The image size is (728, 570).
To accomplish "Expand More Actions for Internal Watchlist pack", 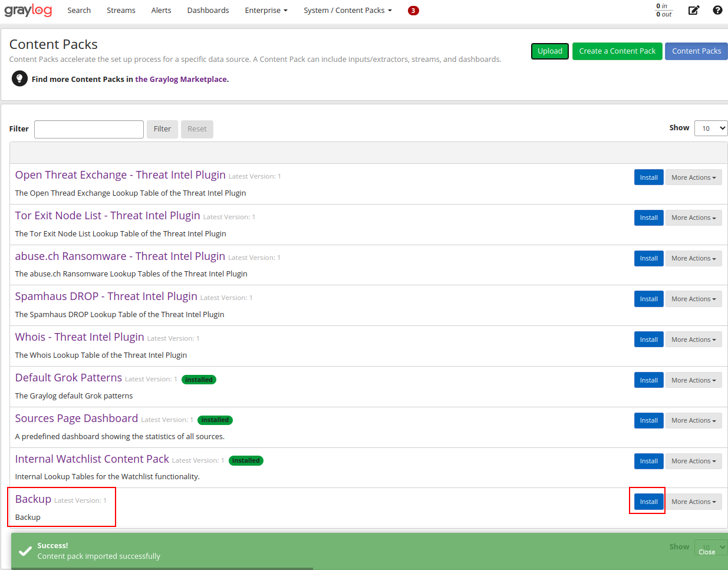I will [693, 461].
